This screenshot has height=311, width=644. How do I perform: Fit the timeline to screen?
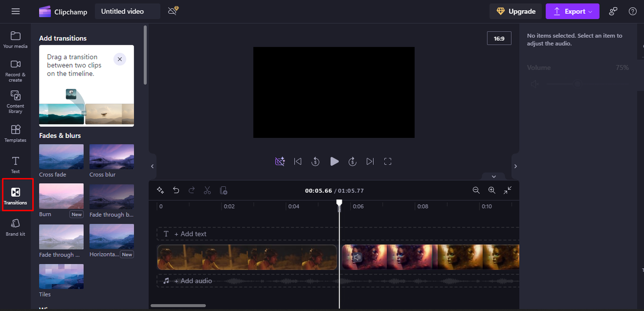[x=508, y=190]
